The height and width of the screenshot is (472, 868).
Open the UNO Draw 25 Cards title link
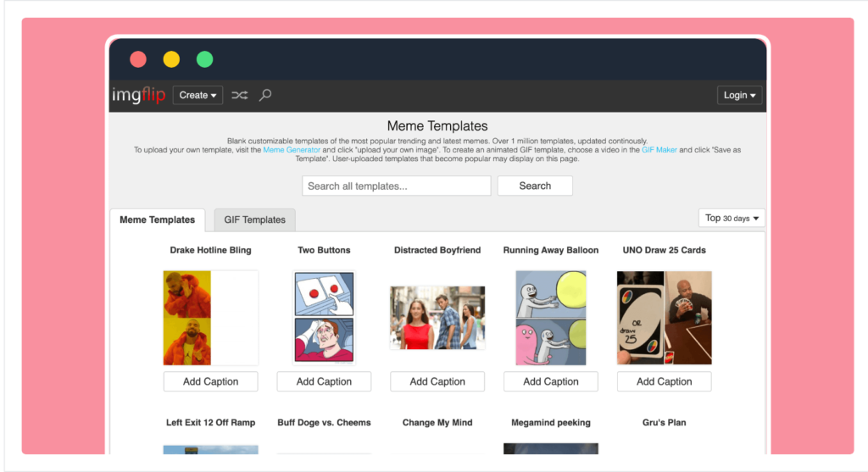coord(665,250)
